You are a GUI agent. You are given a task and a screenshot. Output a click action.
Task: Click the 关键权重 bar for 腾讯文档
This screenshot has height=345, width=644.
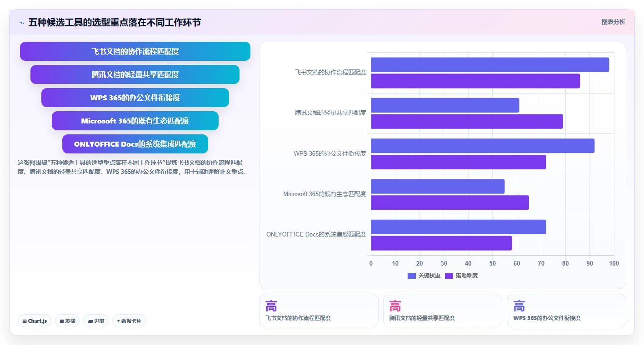[x=445, y=105]
